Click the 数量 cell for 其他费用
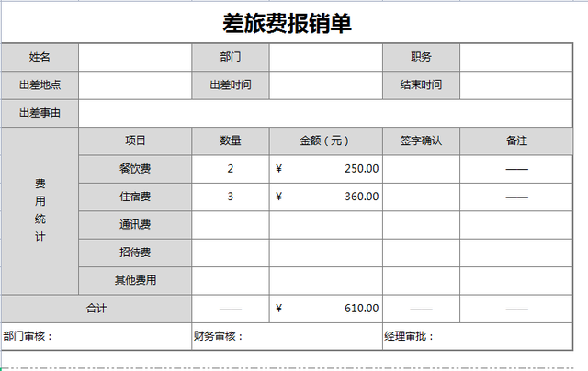 231,280
